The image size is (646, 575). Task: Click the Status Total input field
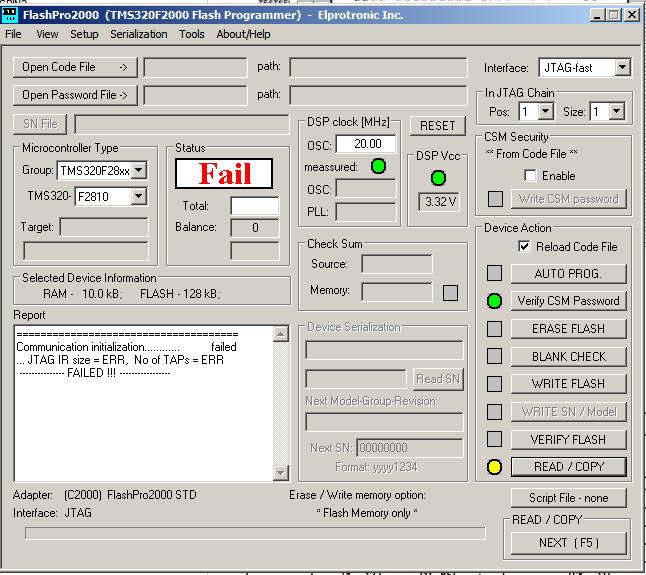(255, 206)
